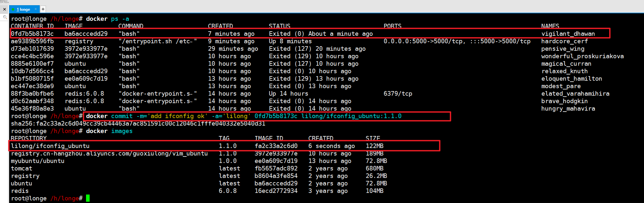Viewport: 644px width, 203px height.
Task: Click container ID 0fd7b5b8173c in the first docker ps row
Action: pos(32,34)
